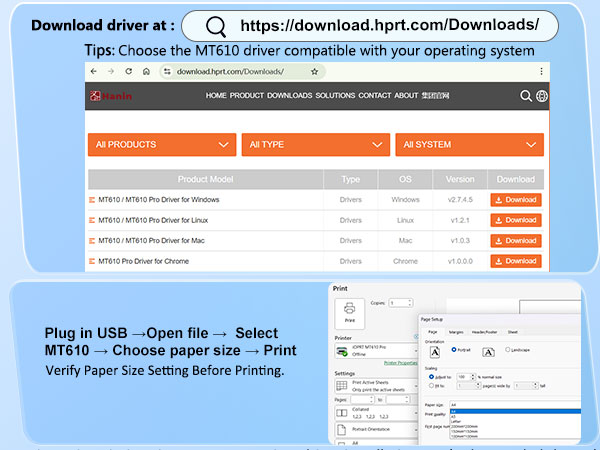600x450 pixels.
Task: Click the icon beside MT610 Pro Chrome driver
Action: (92, 261)
